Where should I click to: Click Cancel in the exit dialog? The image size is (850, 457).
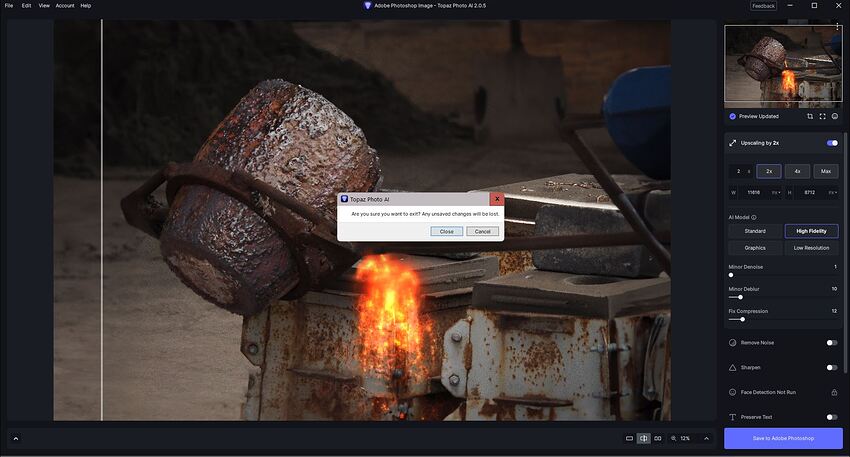pos(482,231)
